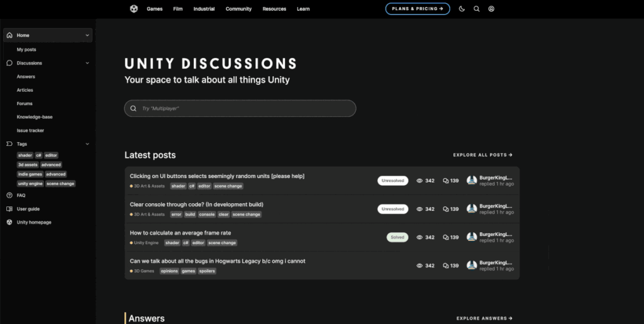Click the Tags label icon in sidebar
Image resolution: width=644 pixels, height=324 pixels.
(9, 144)
